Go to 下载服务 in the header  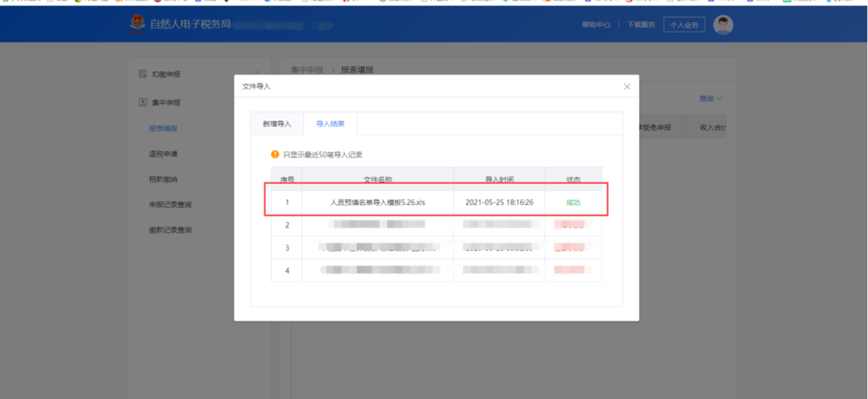[x=641, y=25]
